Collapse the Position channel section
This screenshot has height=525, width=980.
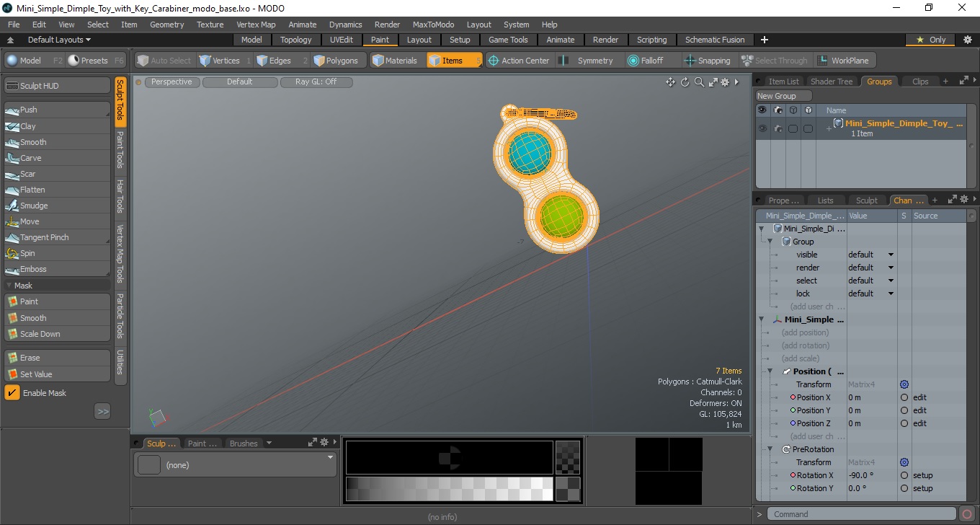tap(770, 371)
